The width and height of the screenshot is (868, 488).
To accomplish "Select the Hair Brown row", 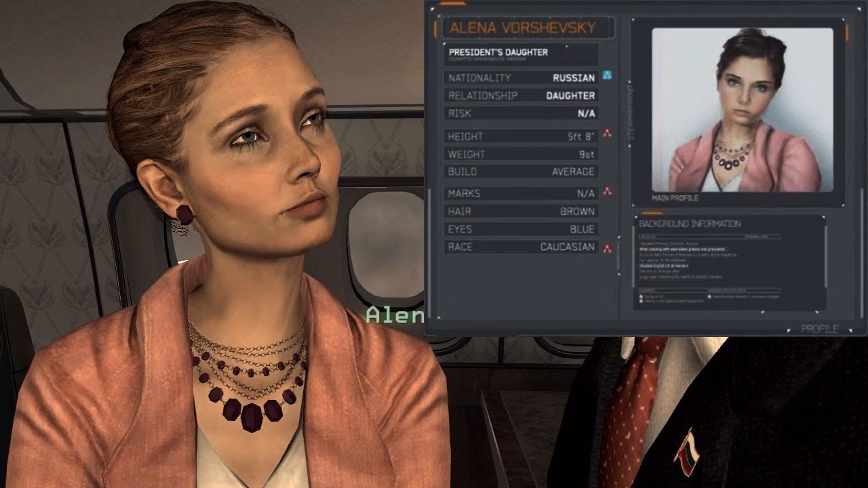I will 521,211.
